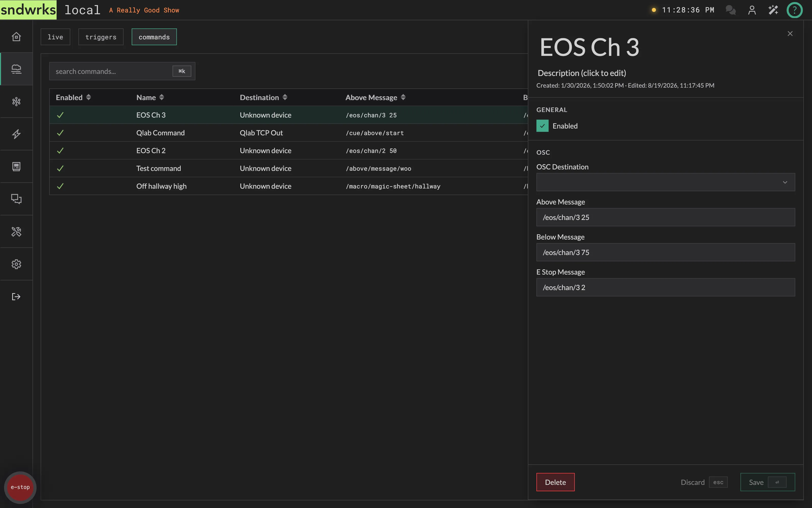This screenshot has height=508, width=812.
Task: Click the /eos/chan/2 50 message cell
Action: point(371,151)
